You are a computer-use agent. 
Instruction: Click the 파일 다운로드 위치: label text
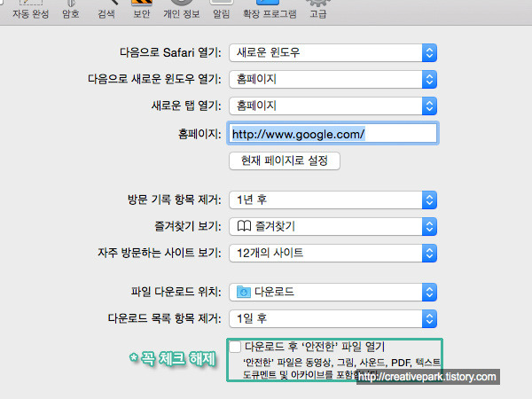(176, 292)
